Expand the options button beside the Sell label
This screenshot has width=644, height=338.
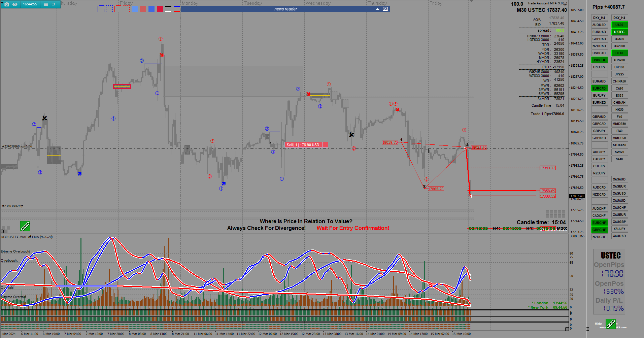[325, 145]
